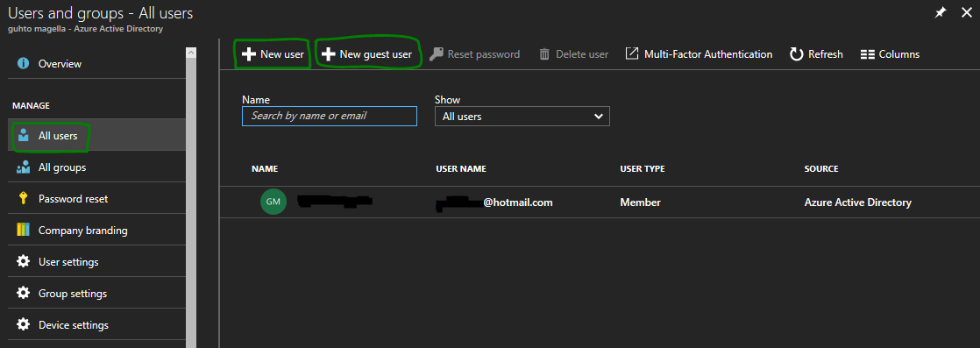Viewport: 980px width, 348px height.
Task: Click the All users person icon
Action: tap(23, 135)
